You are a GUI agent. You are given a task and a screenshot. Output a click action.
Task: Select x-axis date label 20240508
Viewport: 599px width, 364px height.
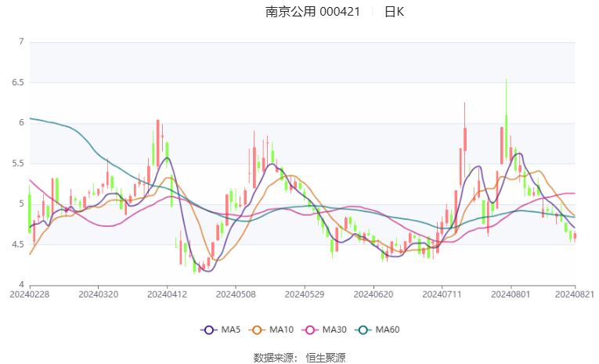(x=236, y=294)
